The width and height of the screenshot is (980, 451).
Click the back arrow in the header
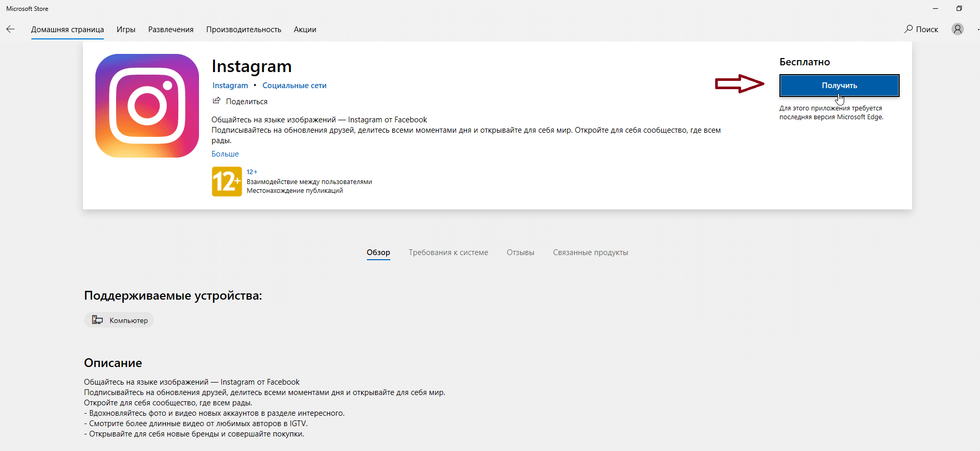10,30
